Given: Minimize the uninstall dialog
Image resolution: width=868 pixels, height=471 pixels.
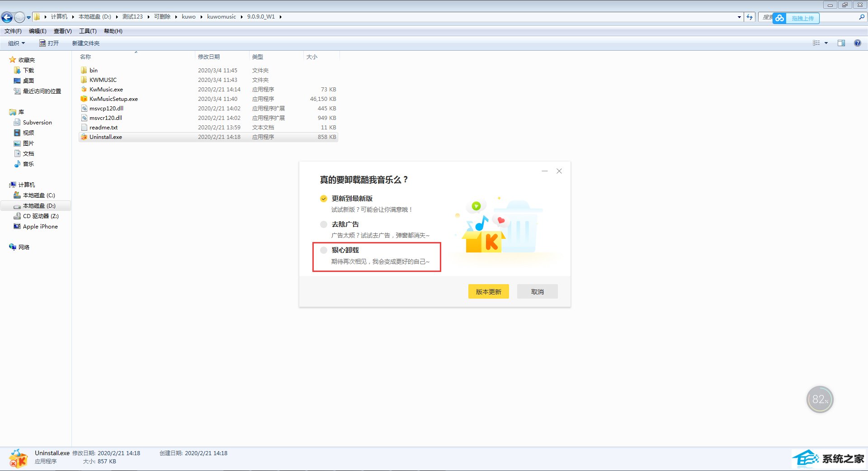Looking at the screenshot, I should coord(545,171).
